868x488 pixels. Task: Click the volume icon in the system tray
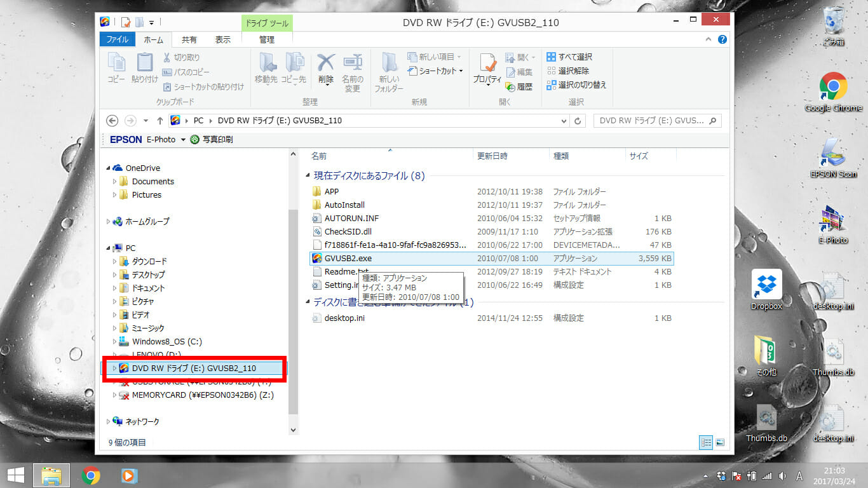click(x=783, y=476)
